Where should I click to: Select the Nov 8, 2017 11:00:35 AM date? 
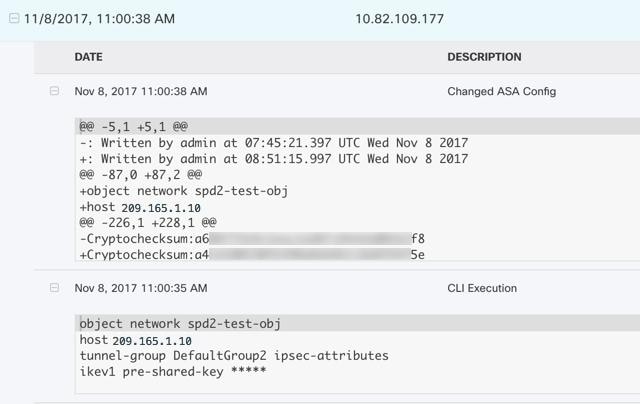click(141, 288)
